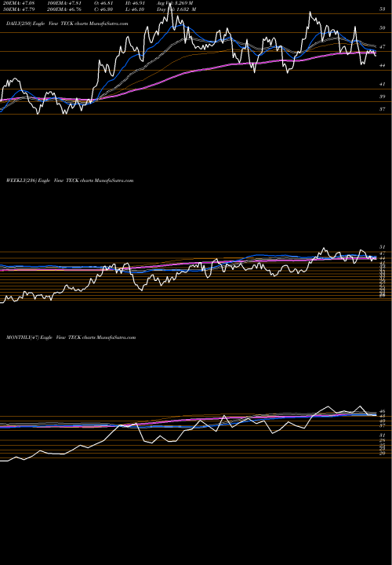392x565 pixels.
Task: Click the 50 label on daily price axis
Action: click(383, 27)
